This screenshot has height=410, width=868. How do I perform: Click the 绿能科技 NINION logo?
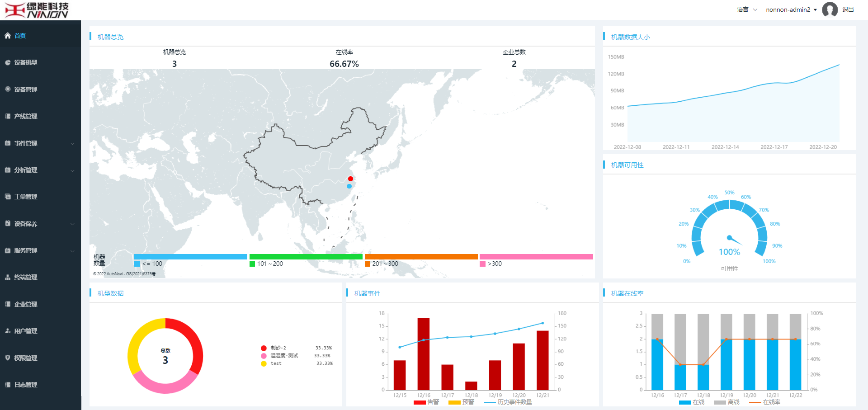point(37,10)
